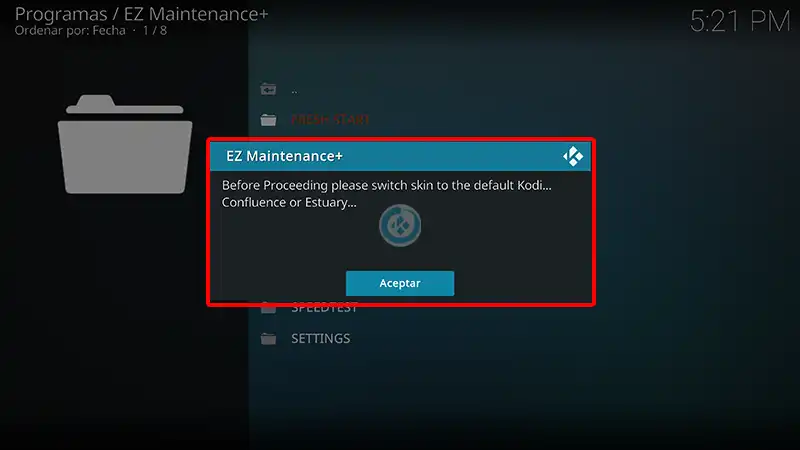Click the parent folder back-arrow icon
The width and height of the screenshot is (800, 450).
click(268, 90)
